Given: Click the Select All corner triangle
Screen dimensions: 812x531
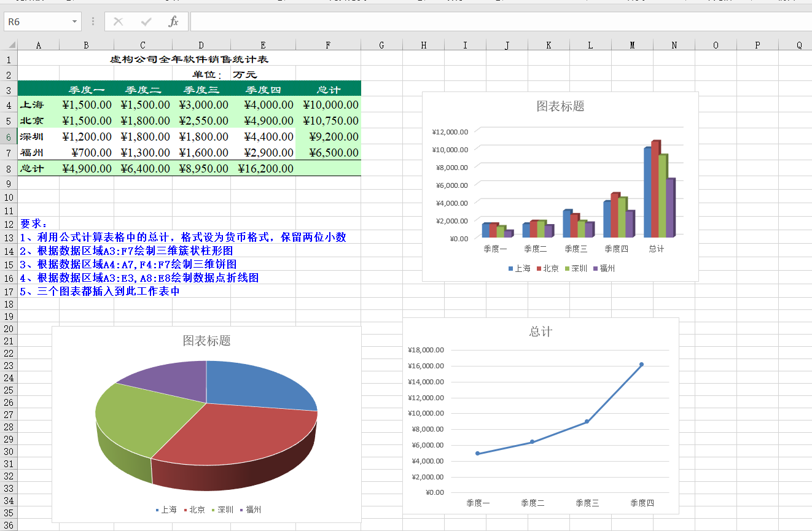Looking at the screenshot, I should click(x=12, y=45).
